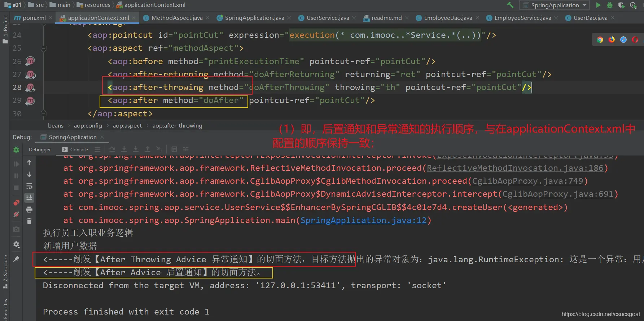
Task: Rerun SpringApplication using the Debug panel bug icon
Action: tap(16, 150)
